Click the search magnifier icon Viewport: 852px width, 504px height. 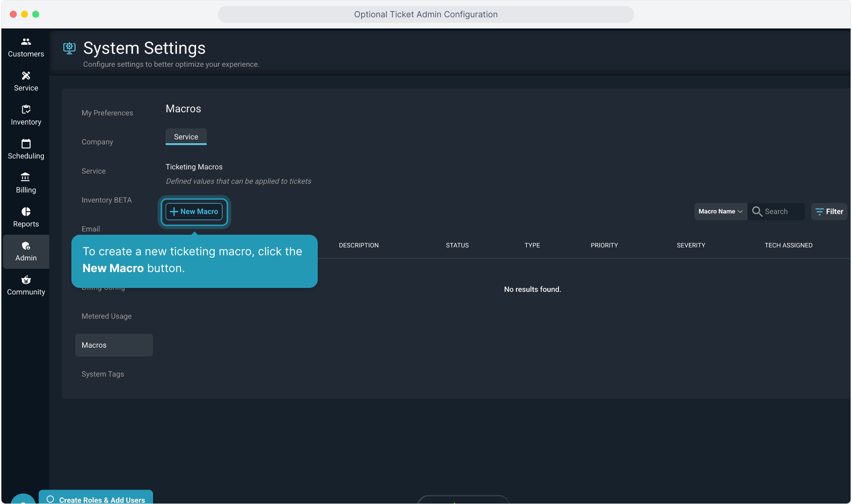(757, 211)
